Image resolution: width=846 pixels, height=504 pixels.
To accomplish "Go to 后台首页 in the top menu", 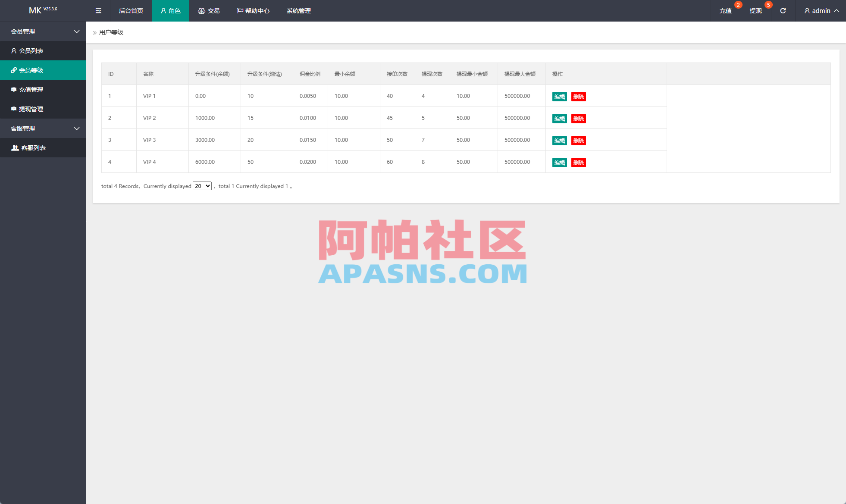I will pyautogui.click(x=131, y=11).
